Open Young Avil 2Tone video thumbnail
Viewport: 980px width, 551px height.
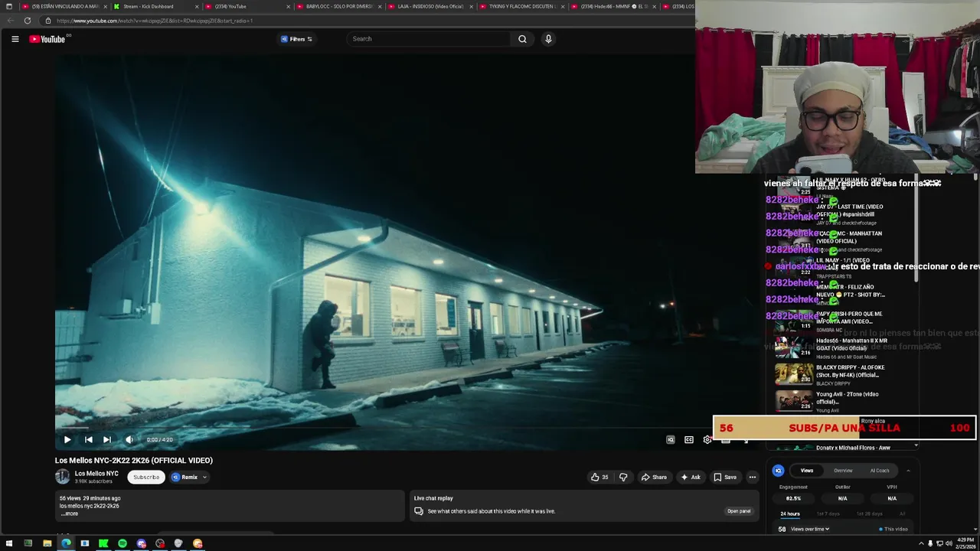click(794, 401)
